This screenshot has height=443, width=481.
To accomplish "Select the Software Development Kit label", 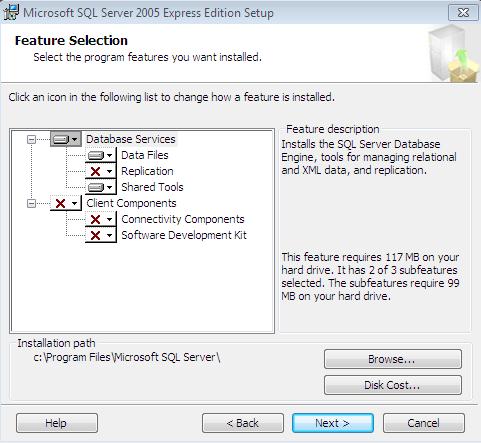I will (x=184, y=235).
